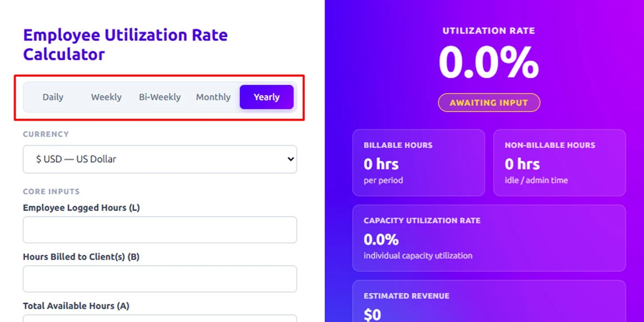This screenshot has width=644, height=322.
Task: Click the AWAITING INPUT status badge
Action: tap(489, 103)
